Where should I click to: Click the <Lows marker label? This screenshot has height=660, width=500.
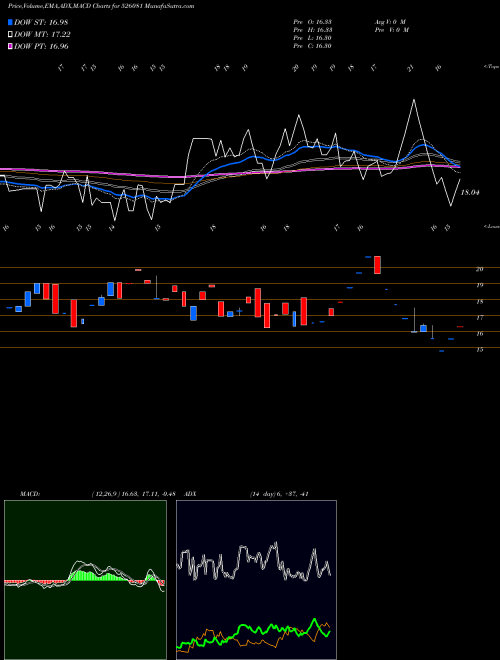click(491, 226)
